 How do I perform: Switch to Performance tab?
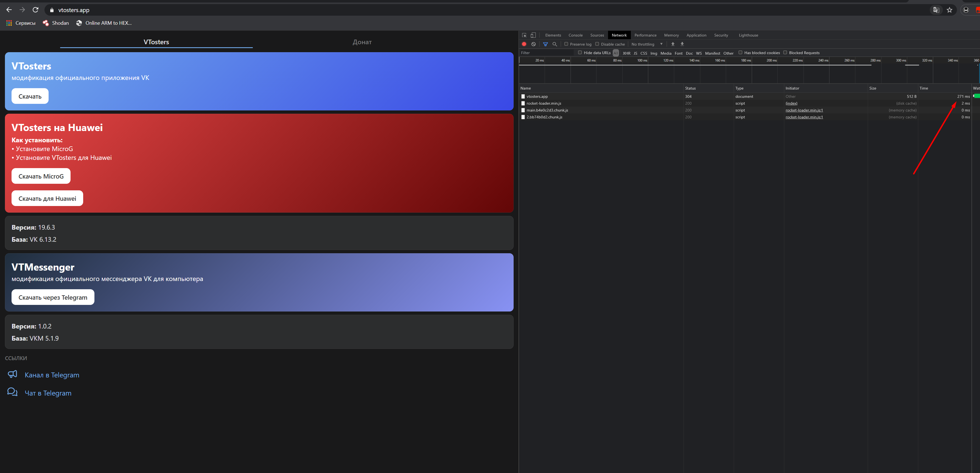click(x=645, y=35)
